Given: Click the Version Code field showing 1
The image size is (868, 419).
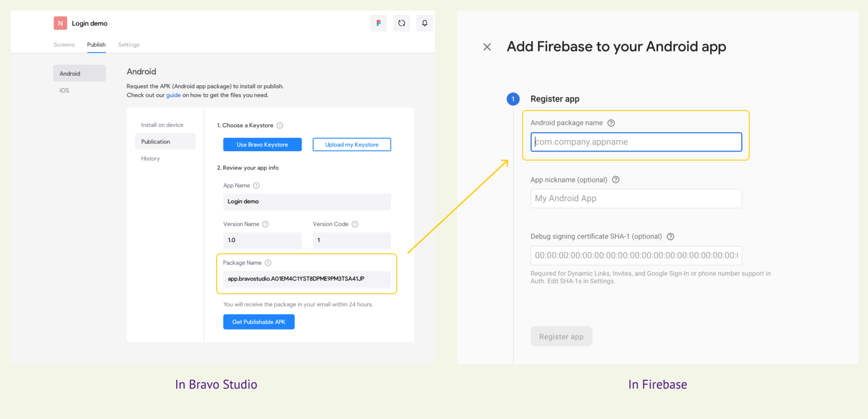Looking at the screenshot, I should (x=352, y=240).
